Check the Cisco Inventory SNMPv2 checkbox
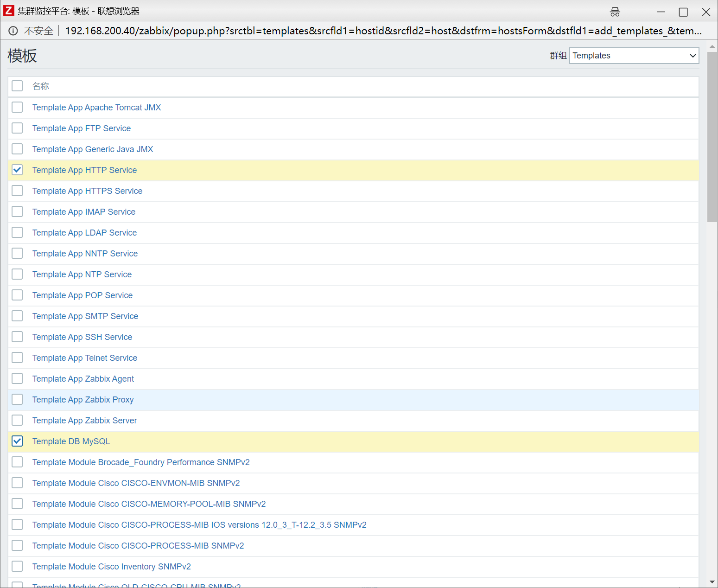Screen dimensions: 718x588 tap(17, 566)
